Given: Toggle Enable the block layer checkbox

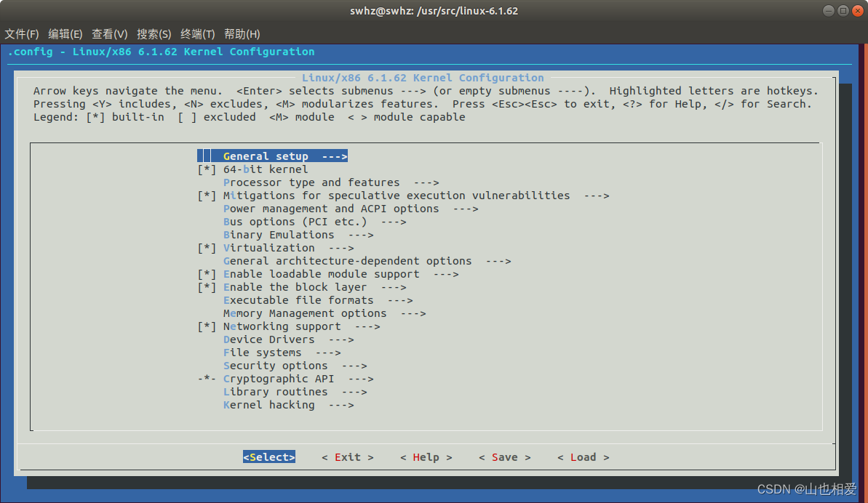Looking at the screenshot, I should coord(207,287).
